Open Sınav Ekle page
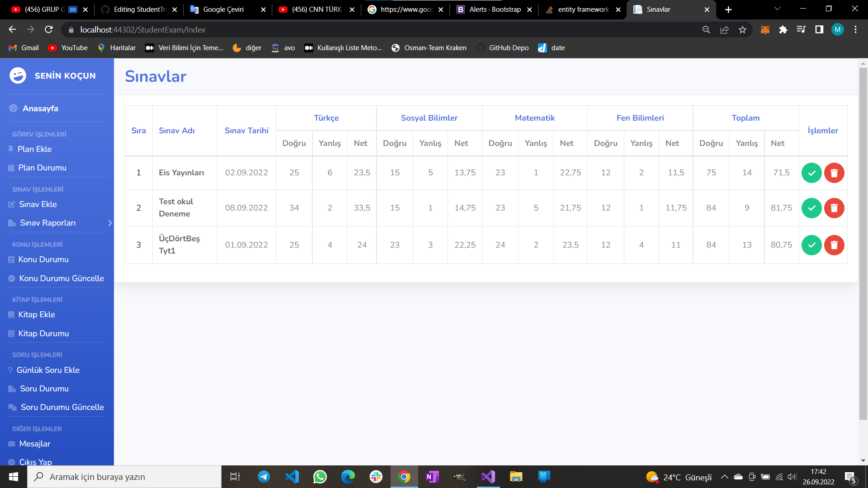This screenshot has width=868, height=488. (x=38, y=204)
